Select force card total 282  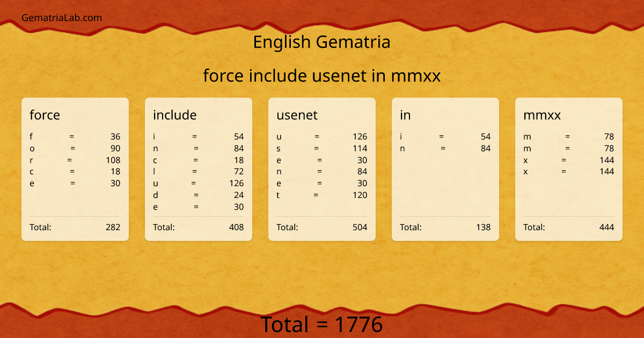(113, 227)
